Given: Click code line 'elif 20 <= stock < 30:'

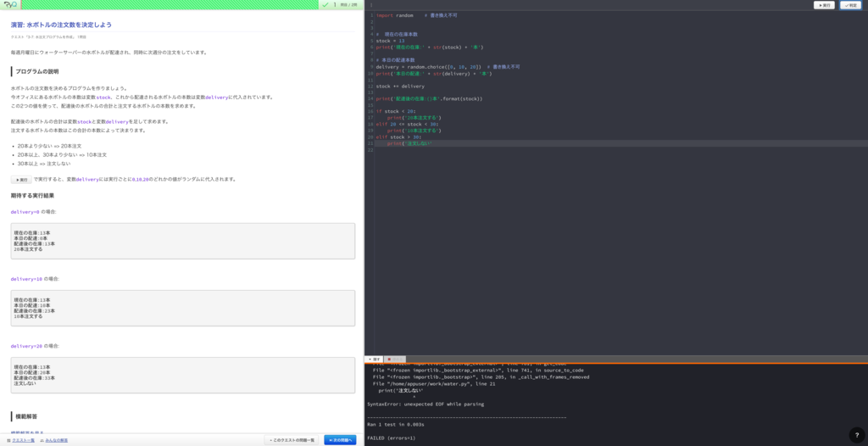Looking at the screenshot, I should pyautogui.click(x=408, y=124).
